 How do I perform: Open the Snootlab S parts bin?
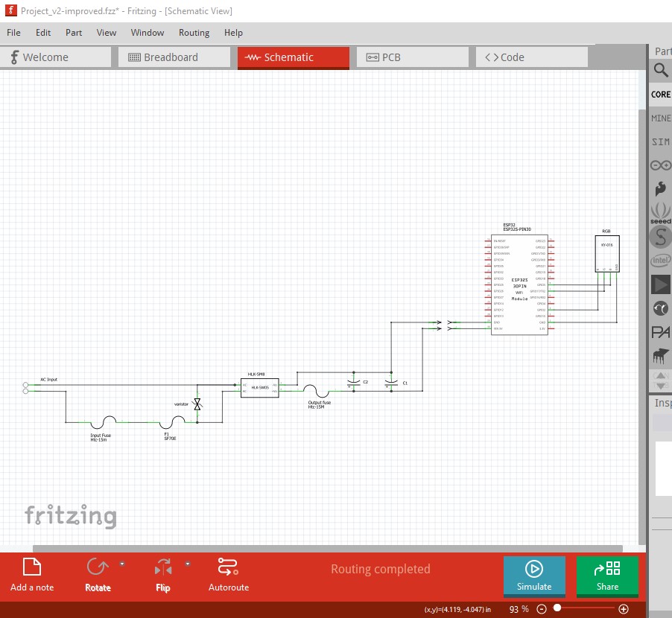[x=660, y=237]
